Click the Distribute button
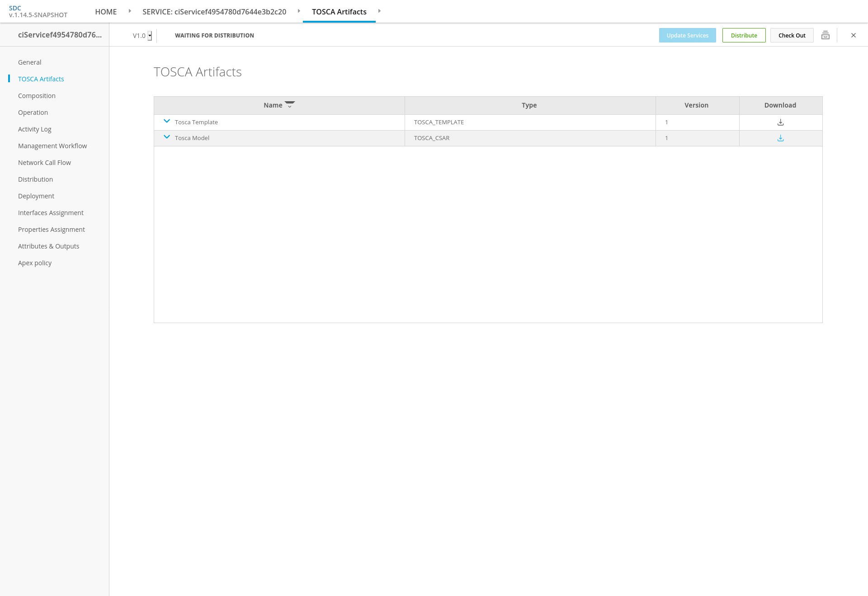Image resolution: width=868 pixels, height=596 pixels. [744, 35]
